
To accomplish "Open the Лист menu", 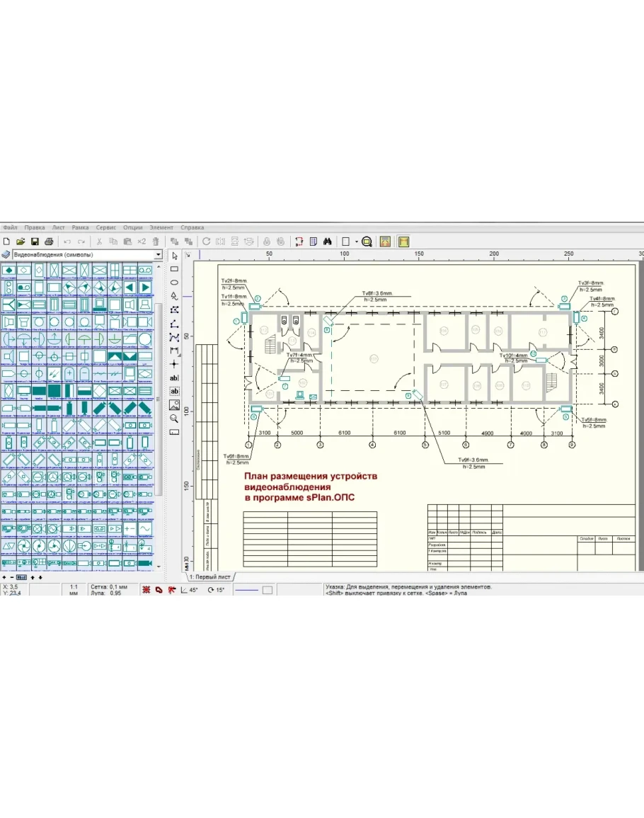I will [x=59, y=227].
